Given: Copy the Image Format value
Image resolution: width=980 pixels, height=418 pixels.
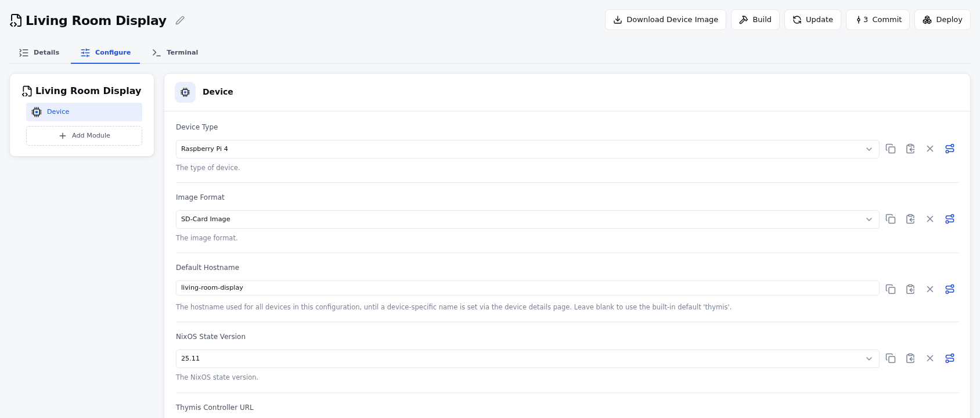Looking at the screenshot, I should coord(891,219).
